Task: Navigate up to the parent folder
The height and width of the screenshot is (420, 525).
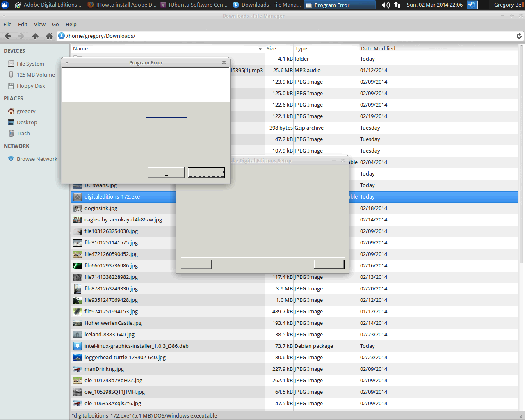Action: pyautogui.click(x=35, y=36)
